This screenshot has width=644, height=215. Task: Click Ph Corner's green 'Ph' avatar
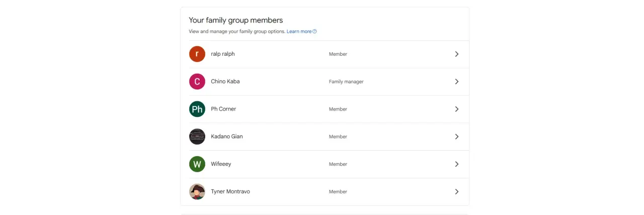tap(197, 109)
